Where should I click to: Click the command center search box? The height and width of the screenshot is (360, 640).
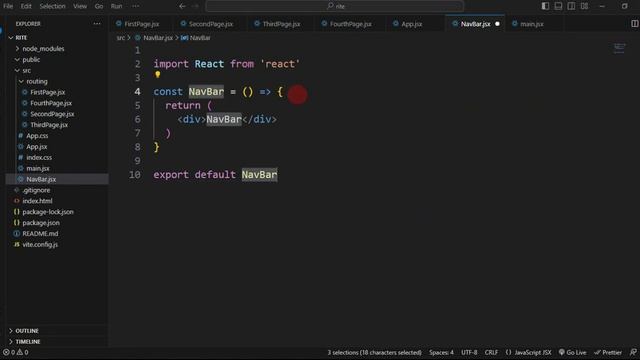[x=335, y=6]
